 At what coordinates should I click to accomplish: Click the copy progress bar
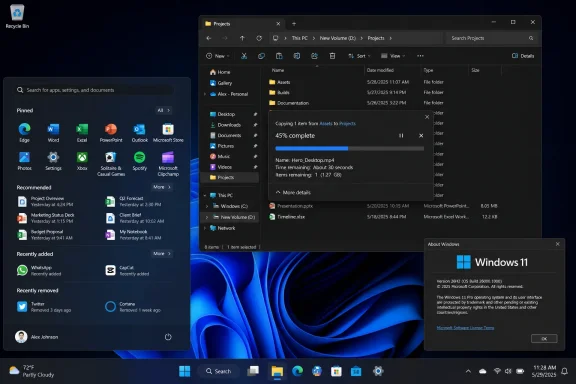click(349, 148)
